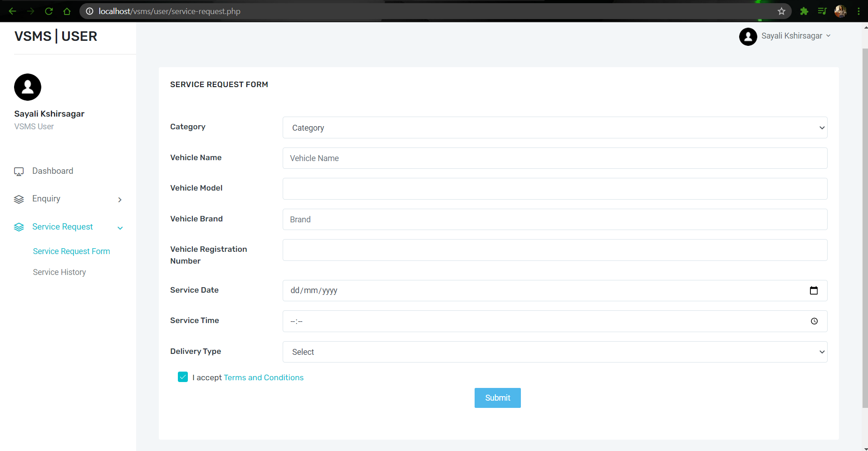This screenshot has height=451, width=868.
Task: Click the Service Request layers icon
Action: (19, 227)
